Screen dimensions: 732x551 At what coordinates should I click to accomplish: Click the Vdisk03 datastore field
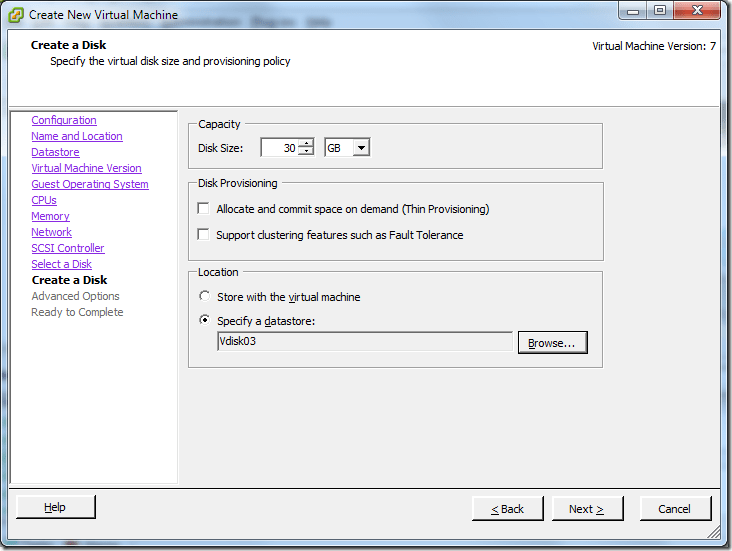[365, 341]
